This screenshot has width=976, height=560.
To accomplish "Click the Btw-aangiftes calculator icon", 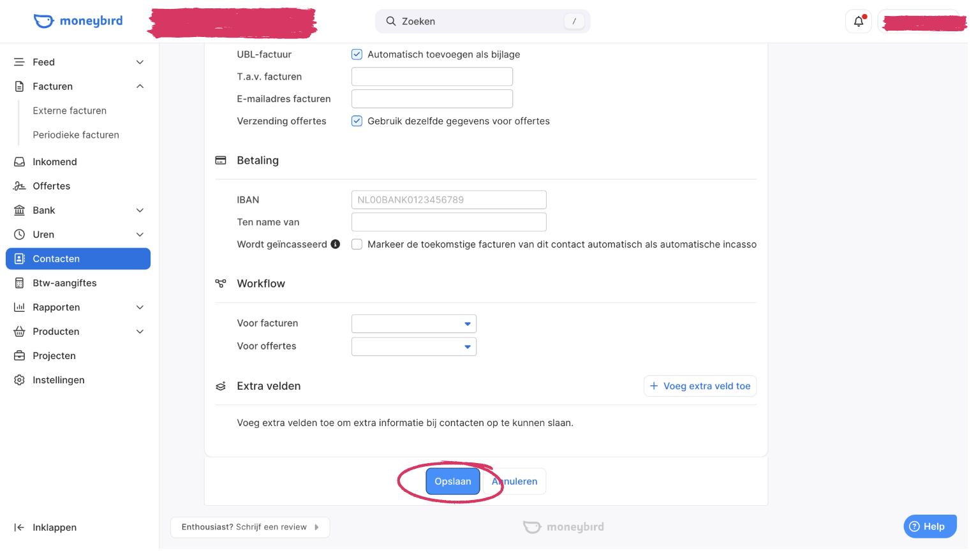I will coord(20,283).
